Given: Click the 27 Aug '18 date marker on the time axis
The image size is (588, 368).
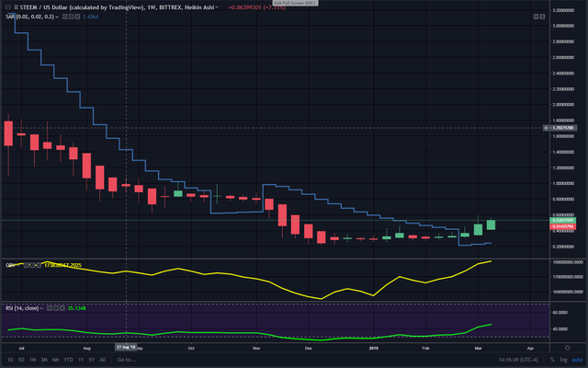Looking at the screenshot, I should (x=126, y=347).
